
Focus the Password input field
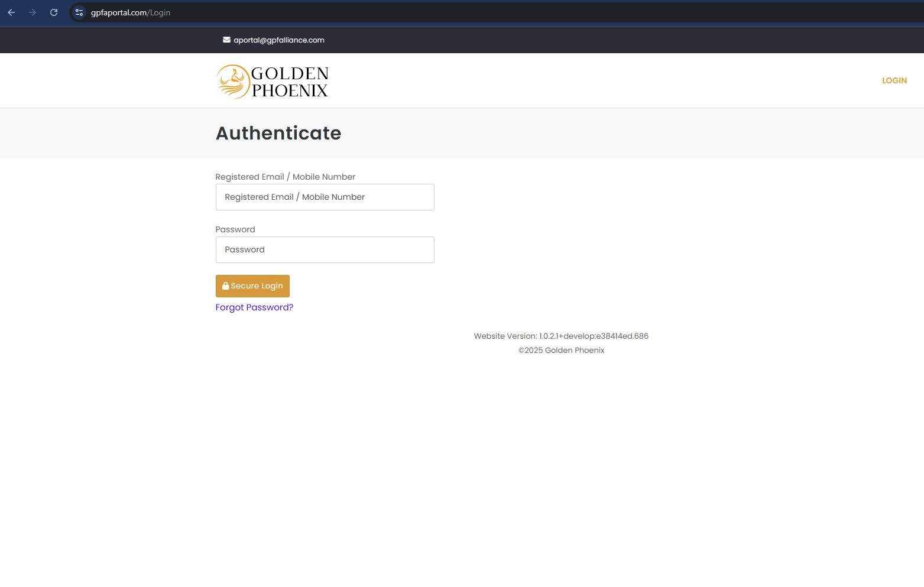pyautogui.click(x=325, y=249)
